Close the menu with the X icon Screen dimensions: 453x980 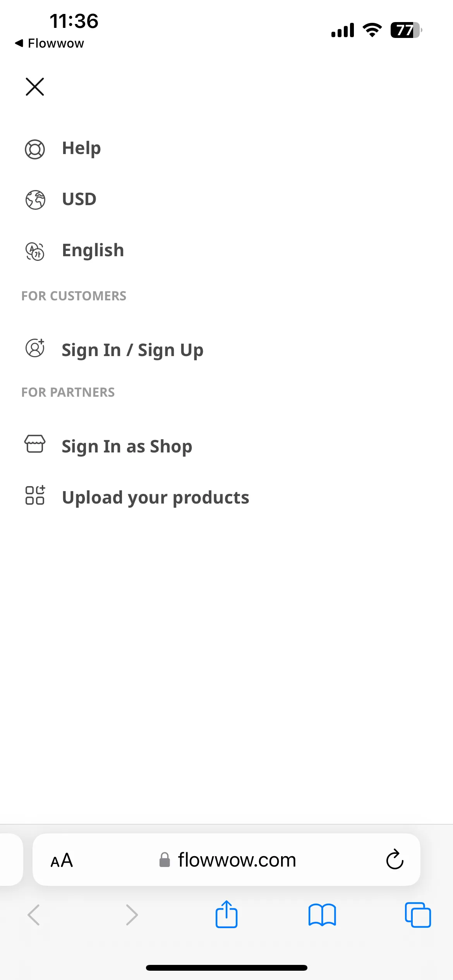35,87
